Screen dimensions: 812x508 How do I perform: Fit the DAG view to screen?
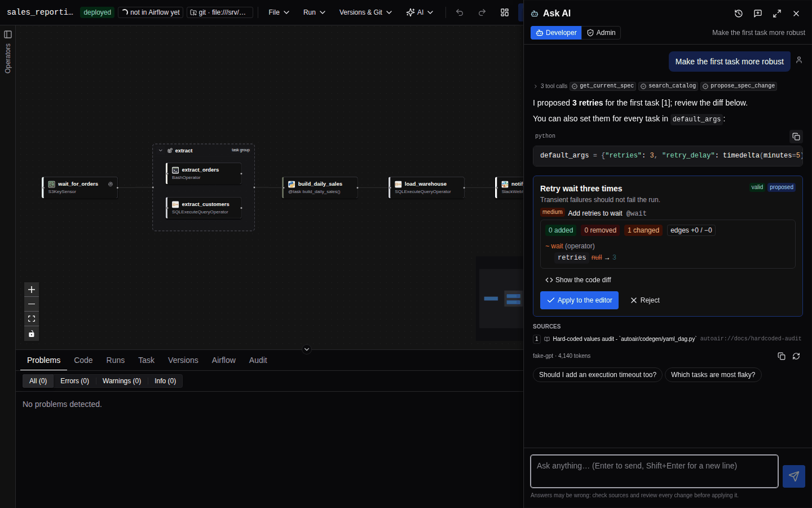click(x=32, y=319)
